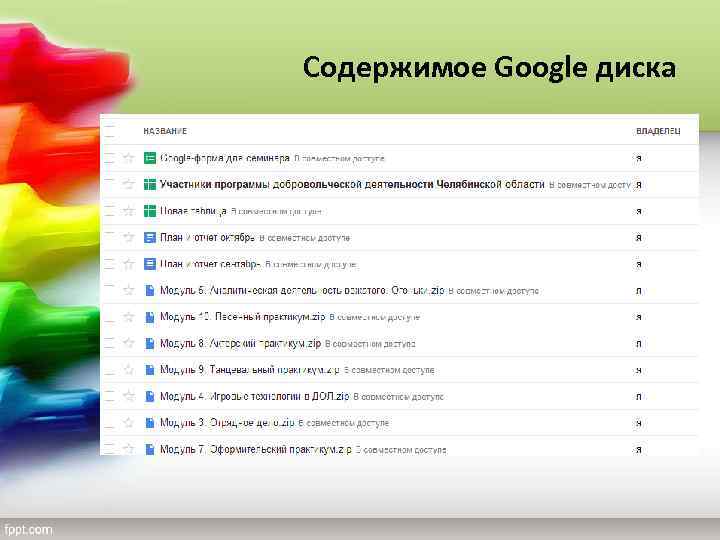This screenshot has height=540, width=720.
Task: Select Модуль 7. Оформительский практикум.zip
Action: 256,449
